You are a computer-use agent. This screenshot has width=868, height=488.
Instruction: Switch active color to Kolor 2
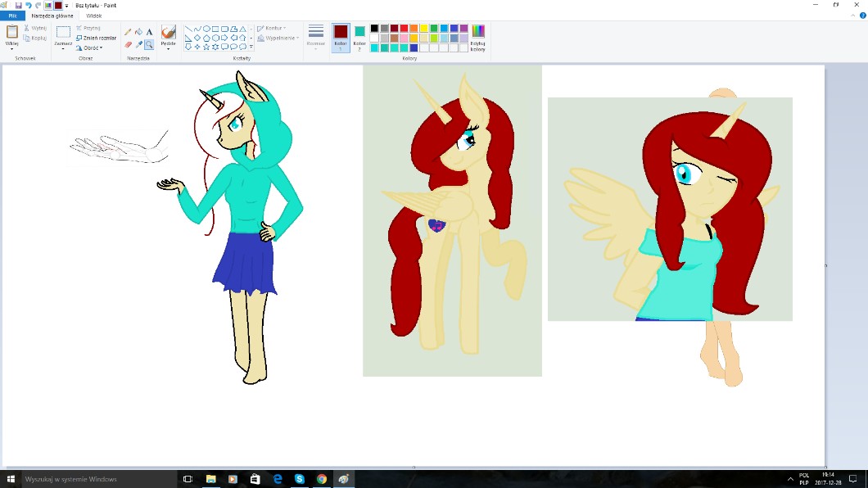pyautogui.click(x=359, y=37)
